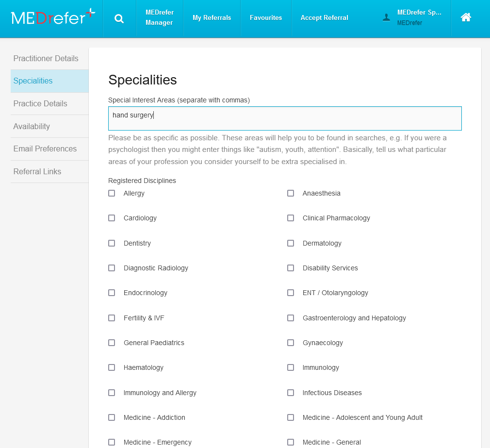Screen dimensions: 490x448
Task: Check the Dermatology checkbox
Action: [291, 243]
